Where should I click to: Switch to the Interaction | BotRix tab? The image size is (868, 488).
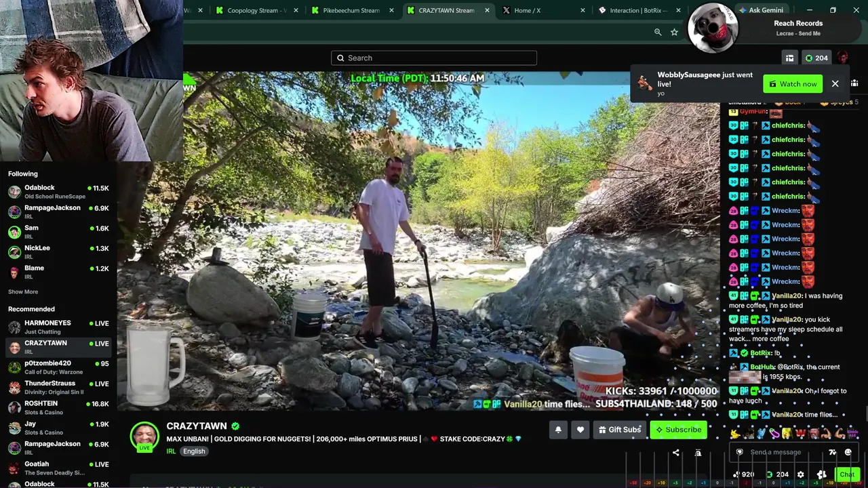638,10
